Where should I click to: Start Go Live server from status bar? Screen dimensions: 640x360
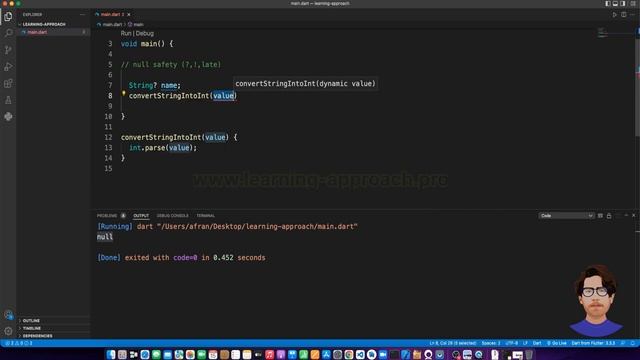557,343
